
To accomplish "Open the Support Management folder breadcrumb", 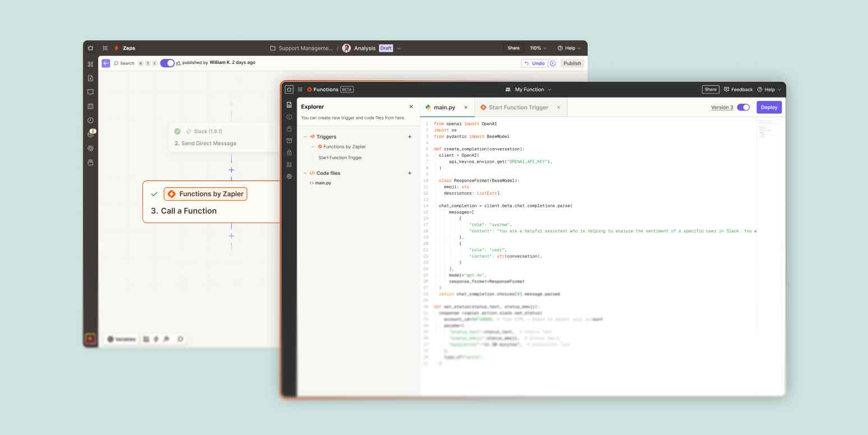I will (x=302, y=48).
